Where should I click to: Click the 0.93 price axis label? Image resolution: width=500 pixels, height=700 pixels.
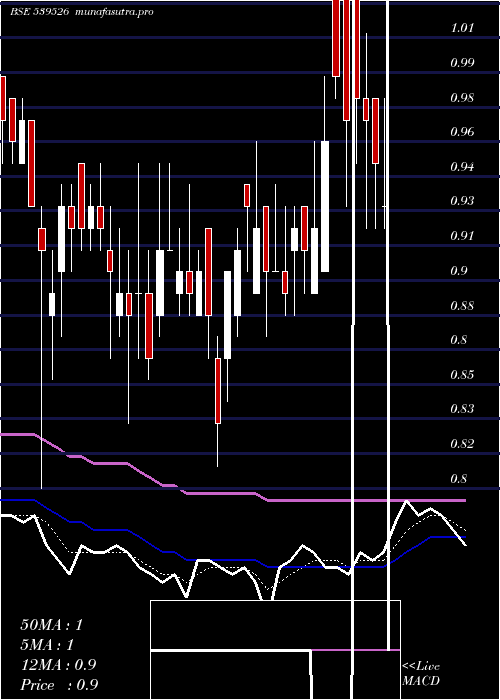(x=462, y=201)
